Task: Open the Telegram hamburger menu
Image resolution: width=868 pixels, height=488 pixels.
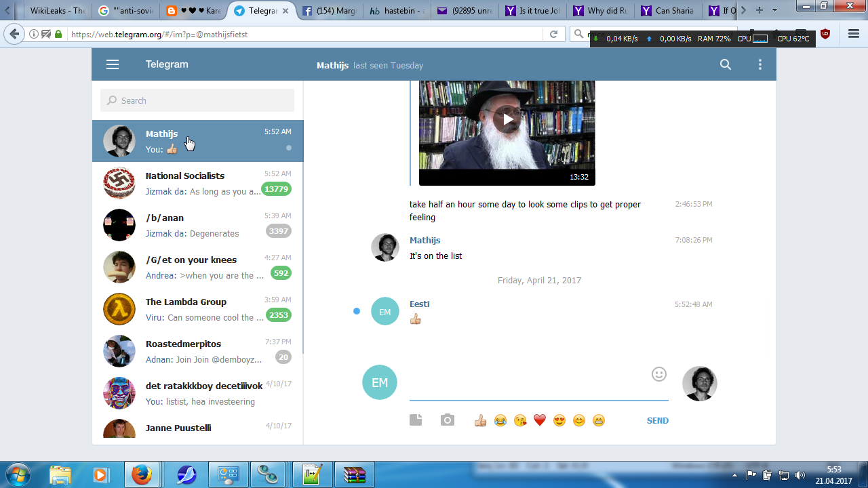Action: [x=113, y=64]
